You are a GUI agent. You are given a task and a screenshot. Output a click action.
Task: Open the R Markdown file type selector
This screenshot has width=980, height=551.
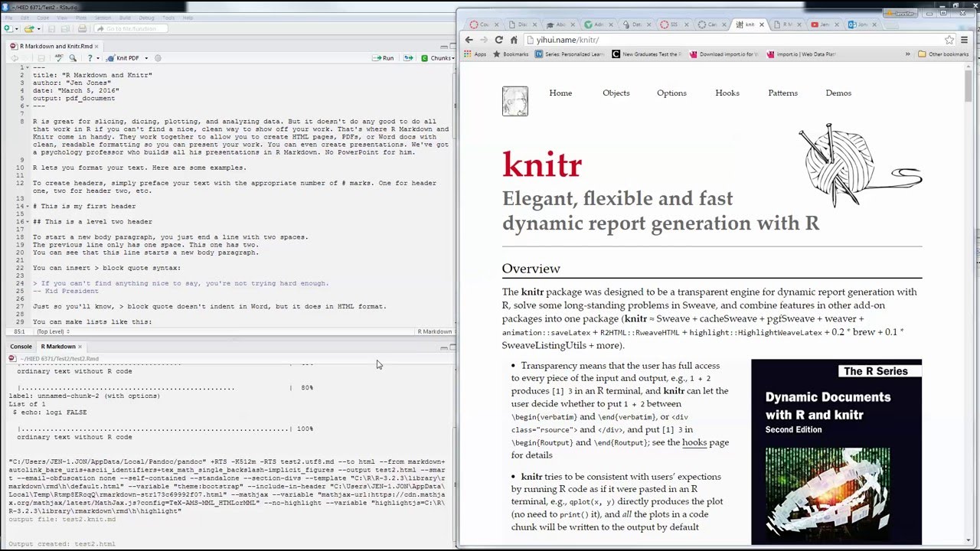point(434,331)
